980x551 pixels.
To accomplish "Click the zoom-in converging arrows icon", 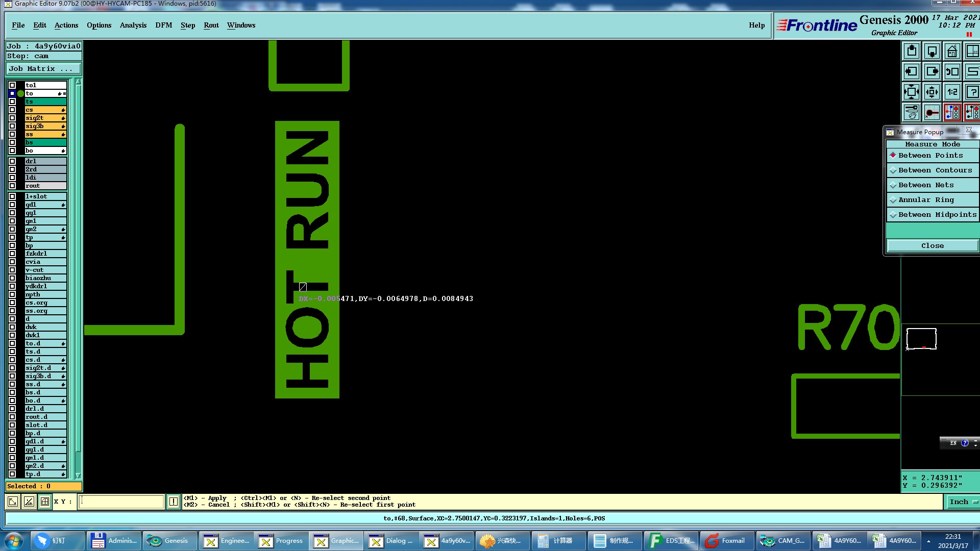I will coord(932,92).
